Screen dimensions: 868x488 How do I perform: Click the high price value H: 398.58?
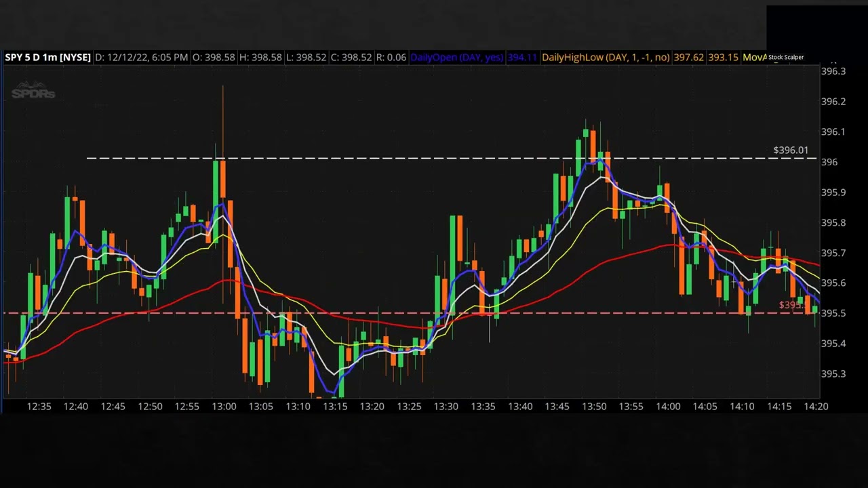tap(260, 58)
